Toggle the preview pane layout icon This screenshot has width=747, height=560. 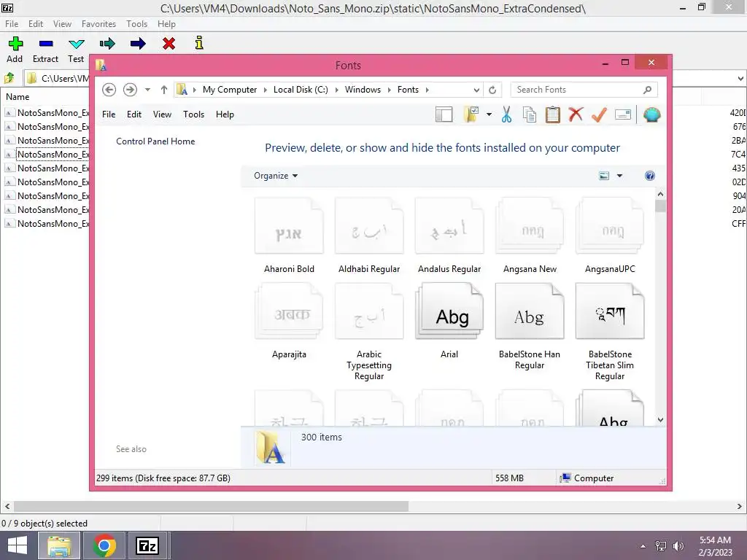[x=444, y=114]
